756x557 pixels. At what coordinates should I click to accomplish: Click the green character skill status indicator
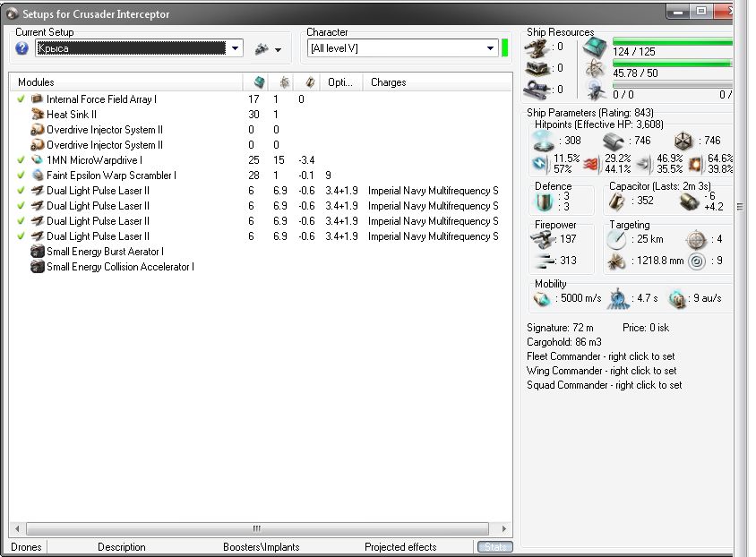point(505,48)
